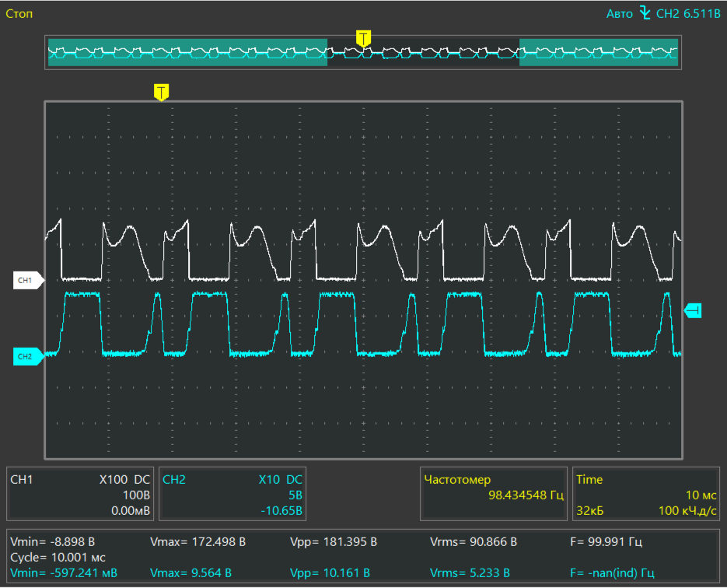Viewport: 727px width, 588px height.
Task: Click the yellow T marker in the overview strip
Action: click(x=363, y=38)
